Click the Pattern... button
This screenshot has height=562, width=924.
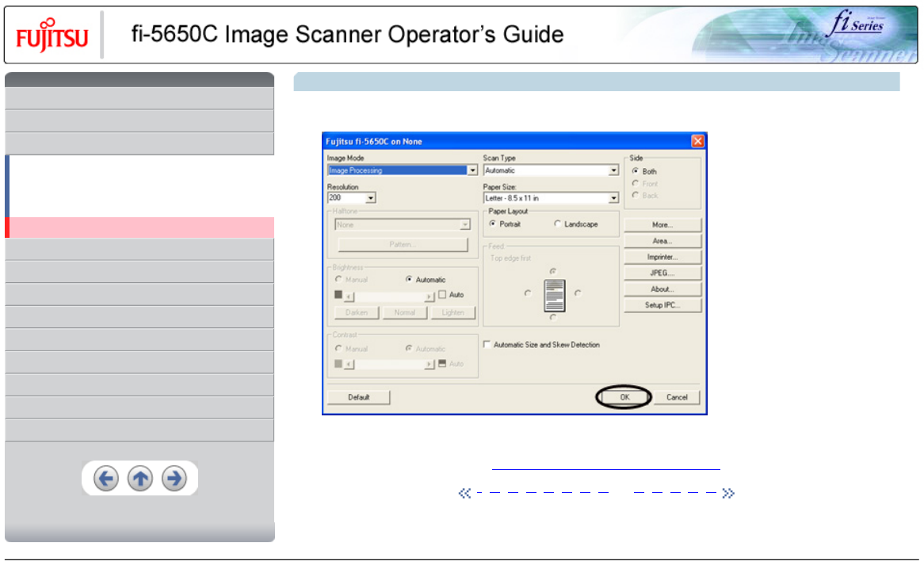click(x=403, y=245)
